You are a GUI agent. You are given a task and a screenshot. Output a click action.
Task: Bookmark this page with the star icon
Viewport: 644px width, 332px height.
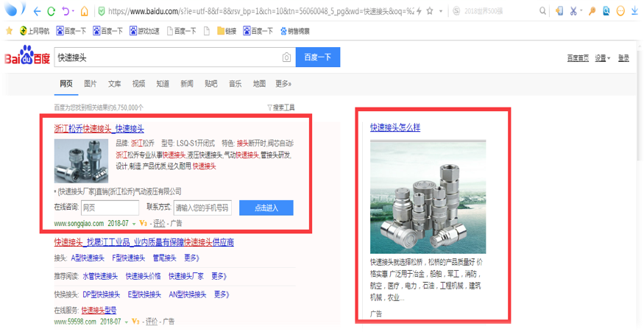tap(430, 11)
